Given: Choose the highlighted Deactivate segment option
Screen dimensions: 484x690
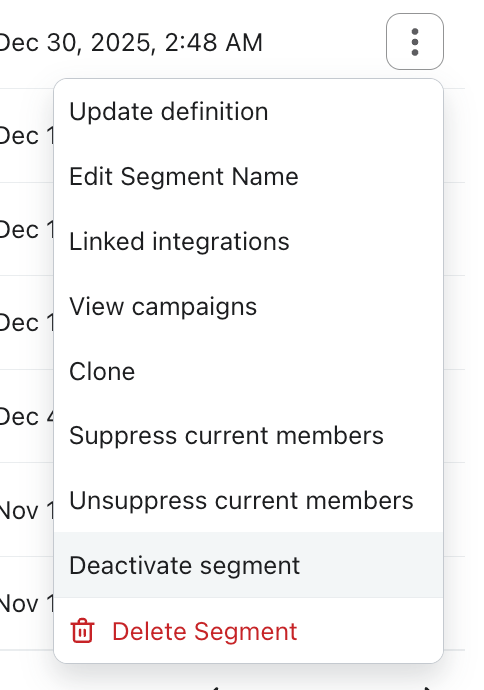Looking at the screenshot, I should tap(248, 565).
